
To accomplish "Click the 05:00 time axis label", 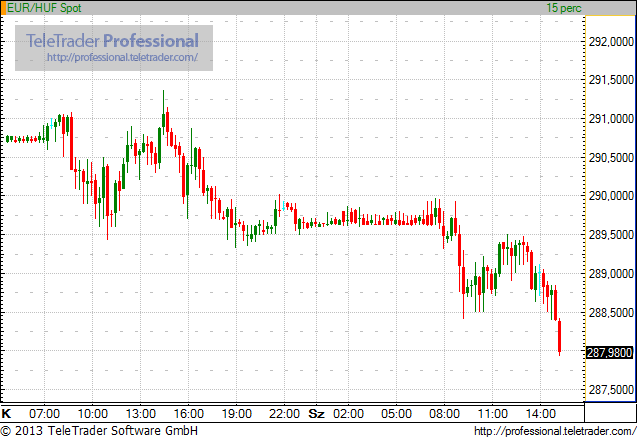I will point(396,414).
